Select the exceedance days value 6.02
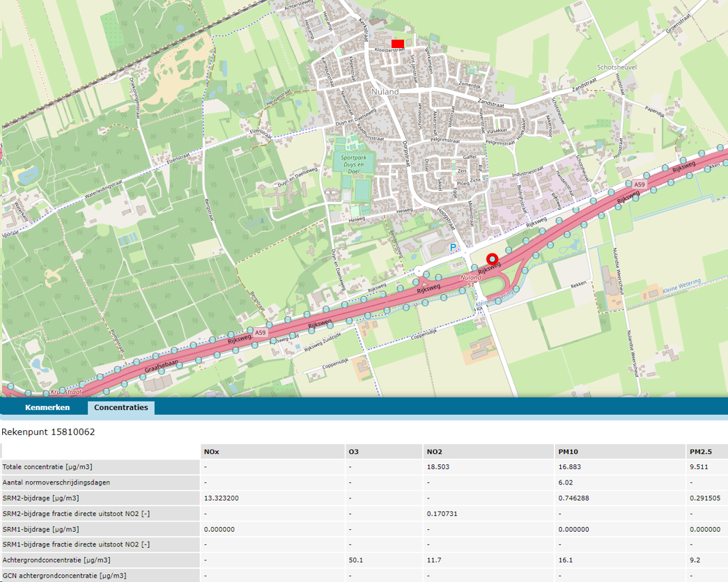 [x=566, y=482]
